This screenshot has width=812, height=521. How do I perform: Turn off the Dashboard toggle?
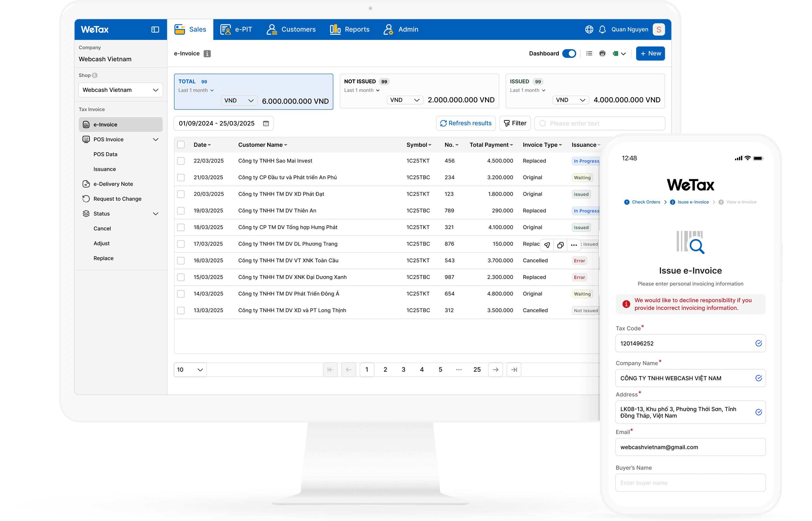tap(569, 53)
